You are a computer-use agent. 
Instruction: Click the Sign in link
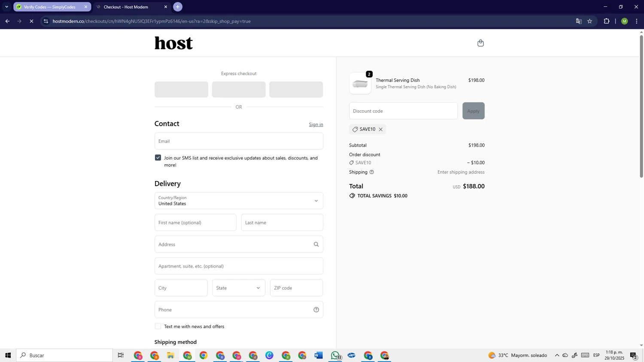pos(316,124)
